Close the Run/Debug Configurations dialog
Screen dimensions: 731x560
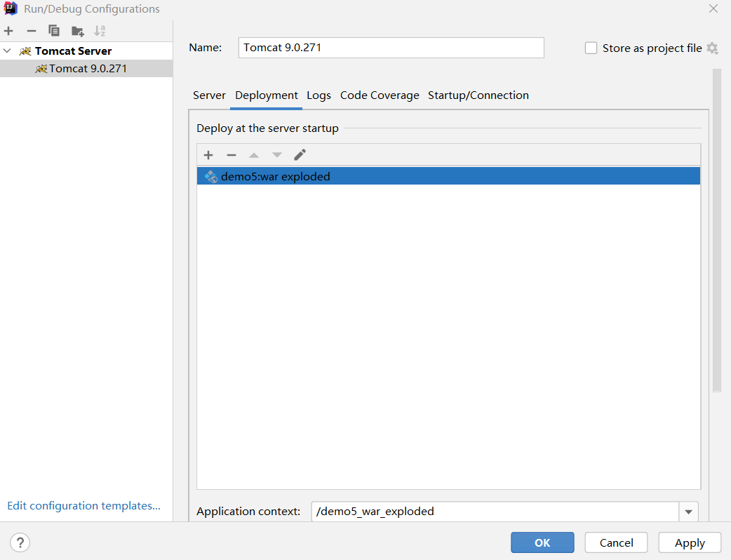[713, 8]
